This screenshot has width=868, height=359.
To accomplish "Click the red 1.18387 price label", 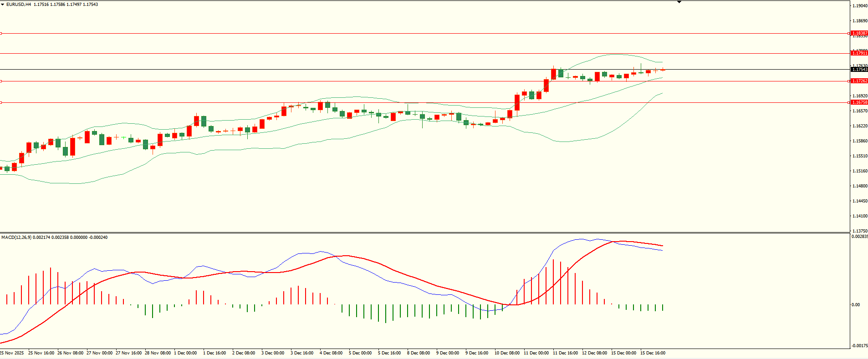I will [859, 33].
